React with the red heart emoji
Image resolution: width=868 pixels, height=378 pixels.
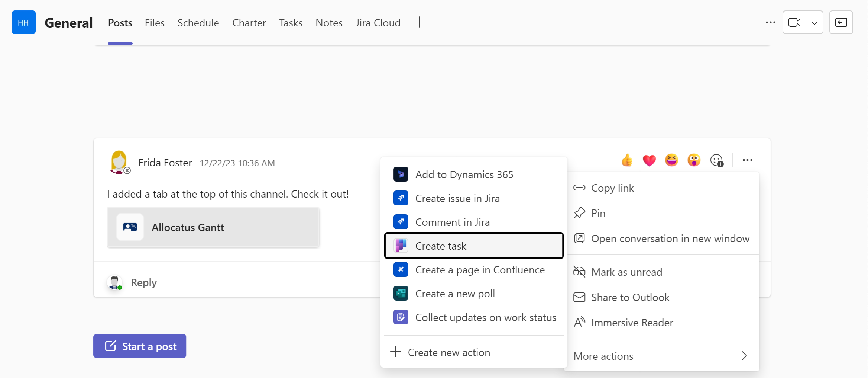tap(649, 160)
